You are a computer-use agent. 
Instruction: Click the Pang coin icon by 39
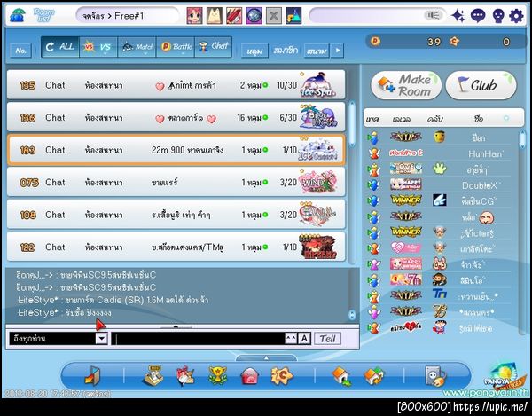pos(375,41)
